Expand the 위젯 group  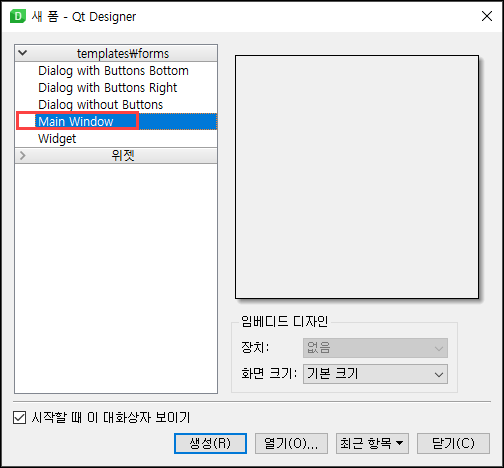click(x=22, y=155)
